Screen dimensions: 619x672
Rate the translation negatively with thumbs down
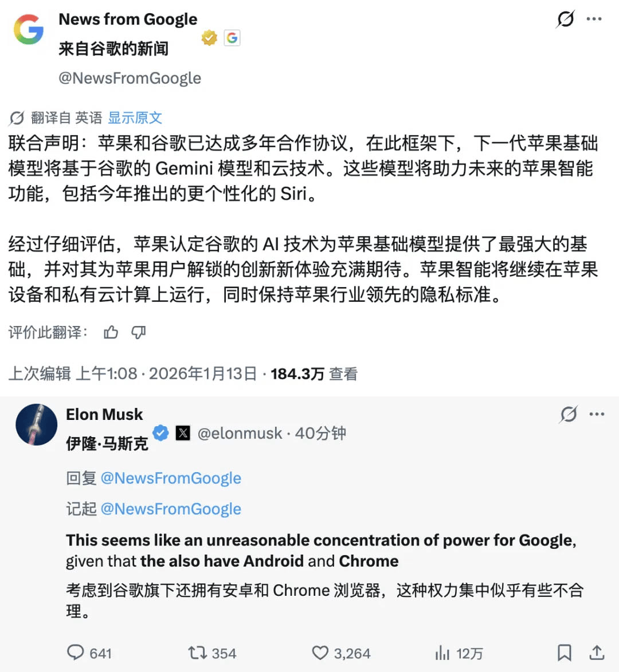pyautogui.click(x=138, y=332)
